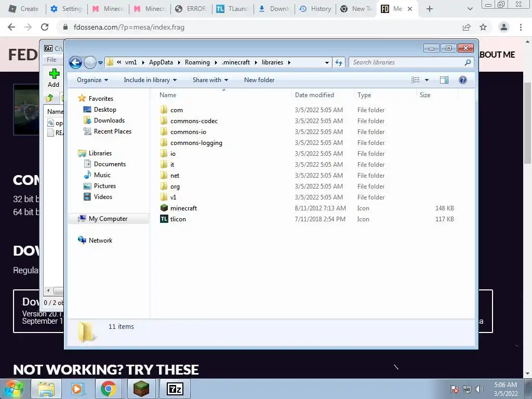The width and height of the screenshot is (532, 399).
Task: Click Chrome reload page button
Action: pos(45,27)
